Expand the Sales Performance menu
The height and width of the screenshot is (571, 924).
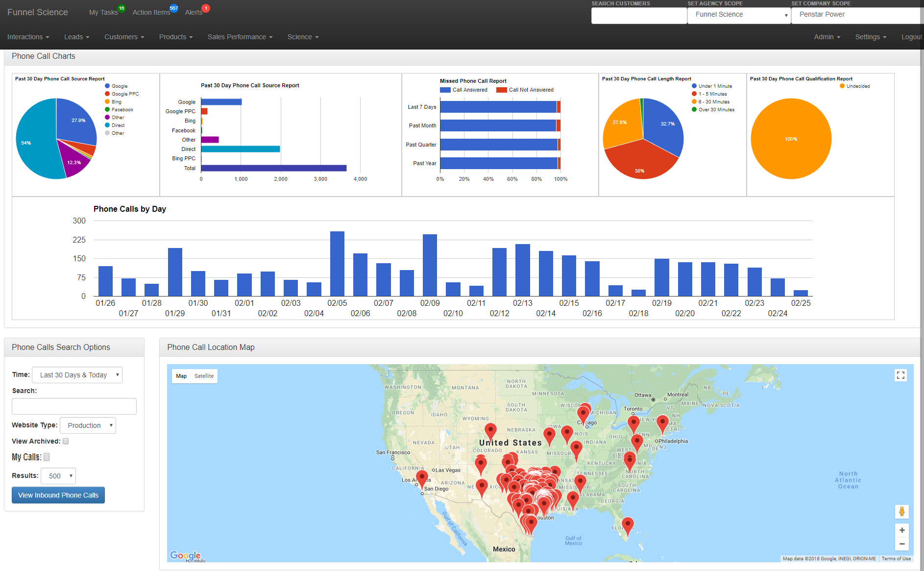coord(240,37)
